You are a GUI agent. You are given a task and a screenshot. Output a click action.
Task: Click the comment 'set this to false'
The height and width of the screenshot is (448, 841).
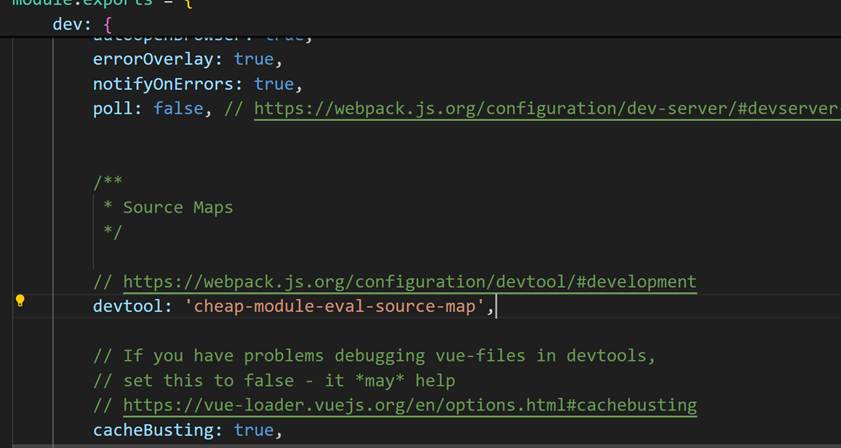coord(209,381)
